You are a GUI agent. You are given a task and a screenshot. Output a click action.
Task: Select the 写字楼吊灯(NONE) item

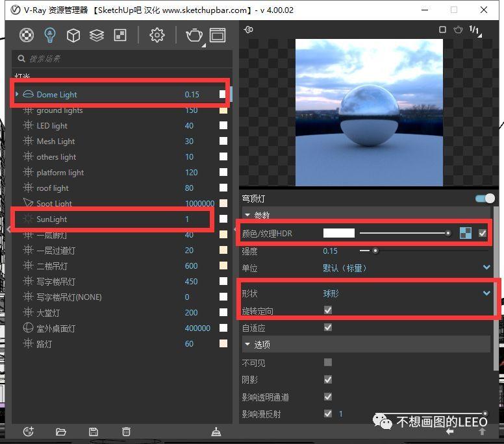[69, 297]
